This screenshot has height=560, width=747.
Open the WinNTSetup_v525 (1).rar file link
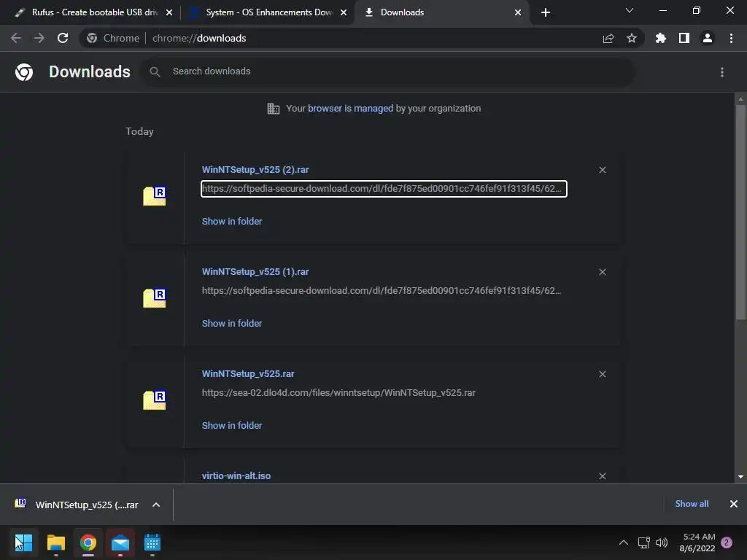point(255,271)
